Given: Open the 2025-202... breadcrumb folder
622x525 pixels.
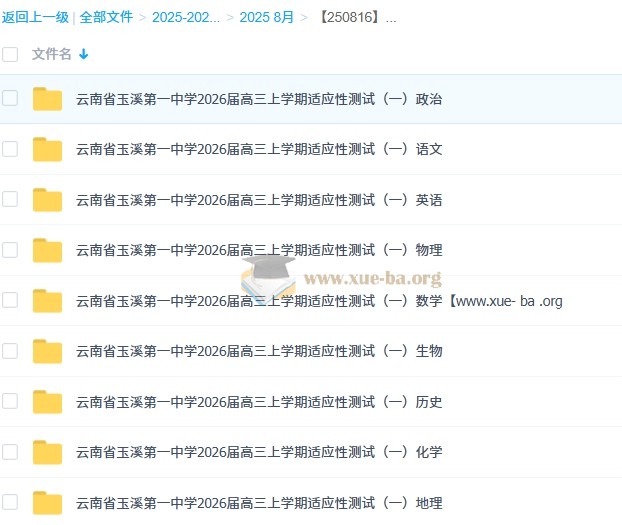Looking at the screenshot, I should 186,17.
